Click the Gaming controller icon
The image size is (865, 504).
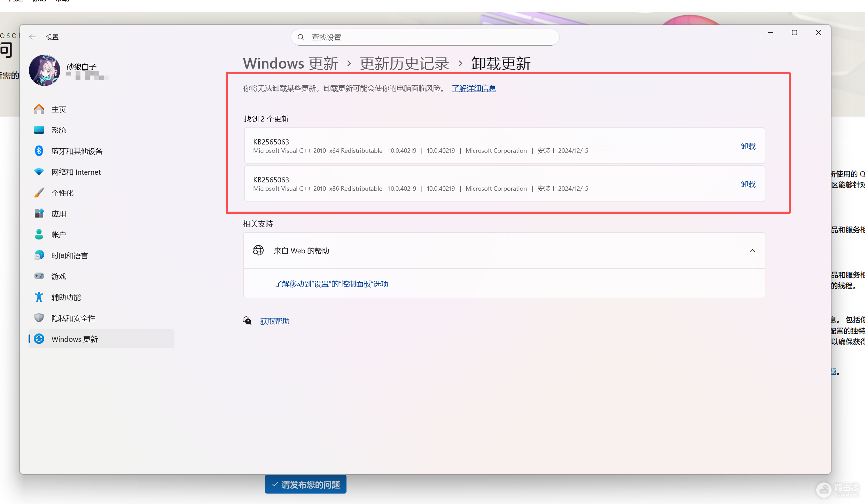pos(39,276)
